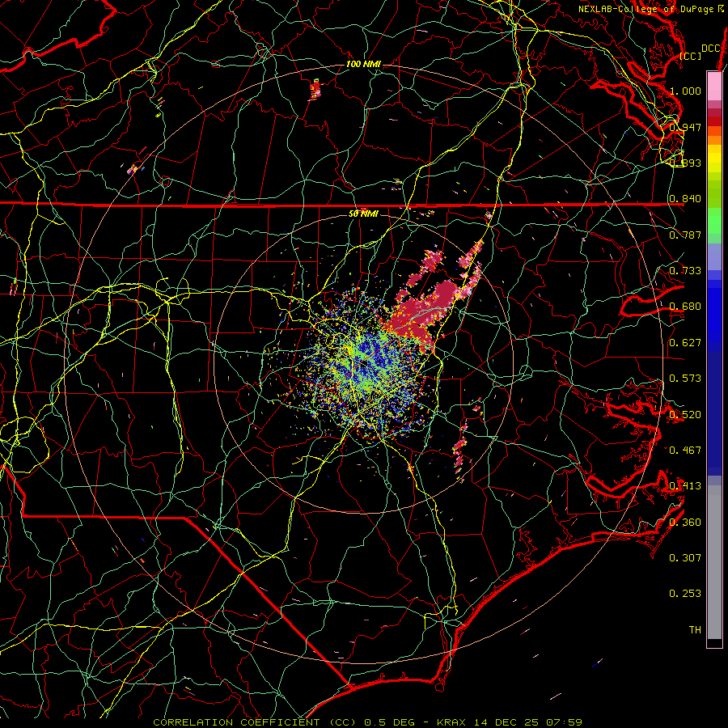Click the "100 NMI" range ring label

click(x=363, y=64)
